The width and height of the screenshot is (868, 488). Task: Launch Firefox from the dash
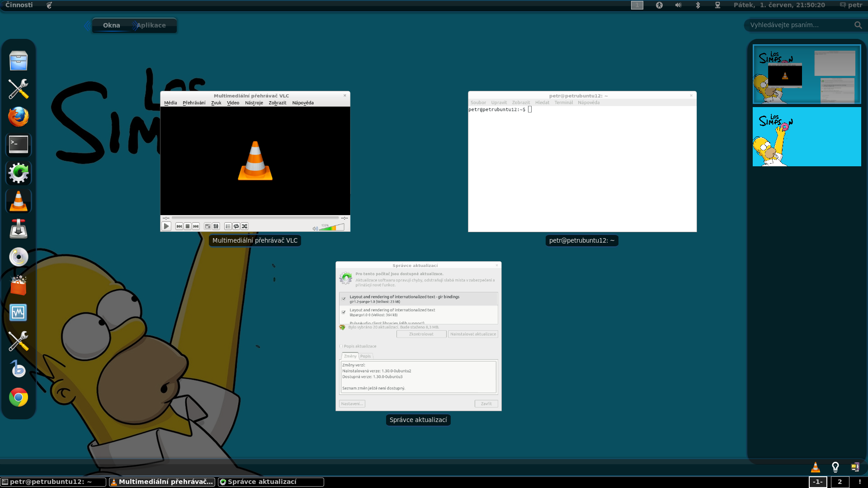(19, 117)
